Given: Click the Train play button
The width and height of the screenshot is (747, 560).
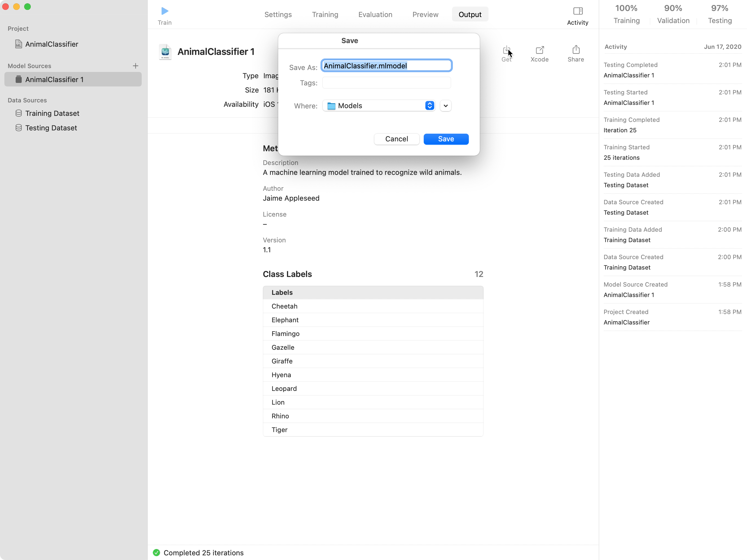Looking at the screenshot, I should [x=165, y=10].
